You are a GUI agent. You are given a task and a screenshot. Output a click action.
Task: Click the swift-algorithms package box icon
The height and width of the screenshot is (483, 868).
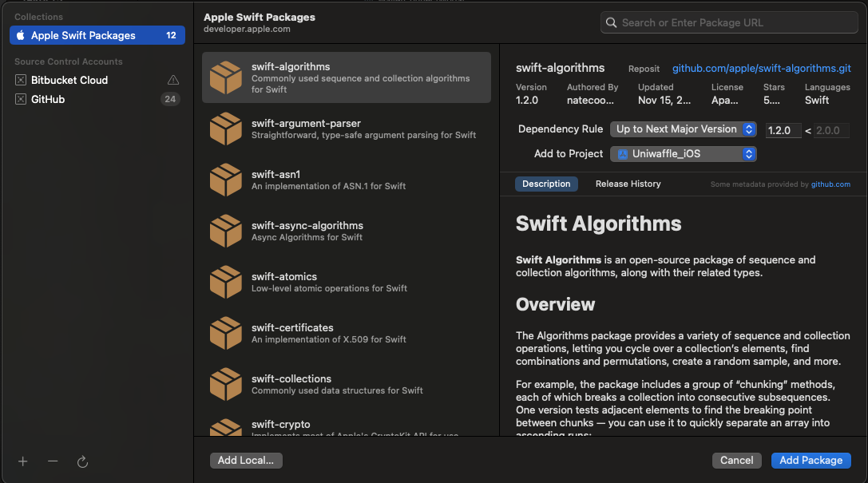coord(226,77)
